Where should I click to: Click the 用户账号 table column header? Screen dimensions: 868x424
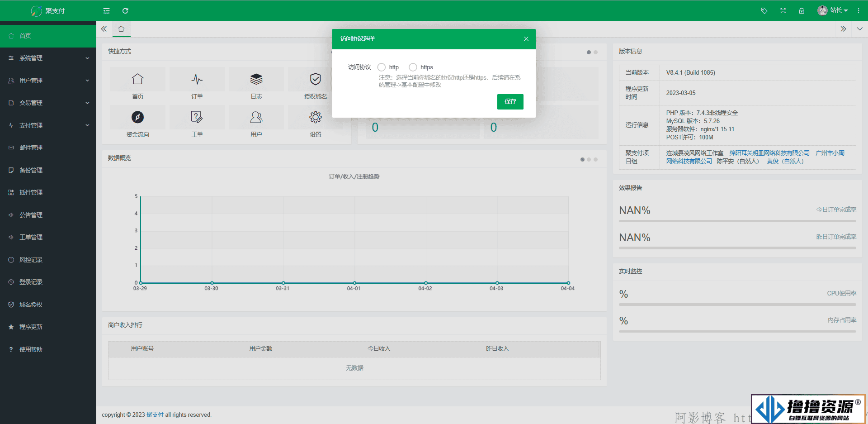coord(142,348)
